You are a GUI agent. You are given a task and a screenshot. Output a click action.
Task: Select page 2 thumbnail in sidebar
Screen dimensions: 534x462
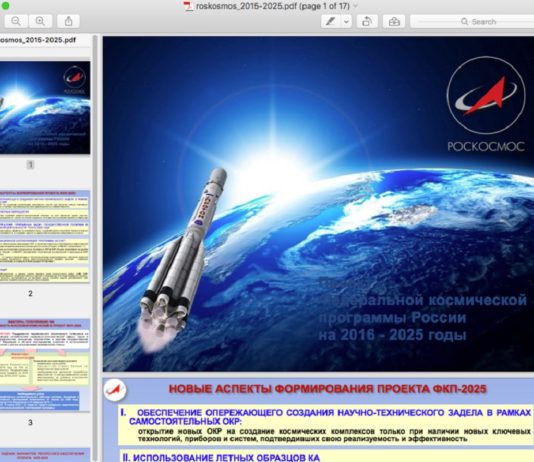point(45,236)
